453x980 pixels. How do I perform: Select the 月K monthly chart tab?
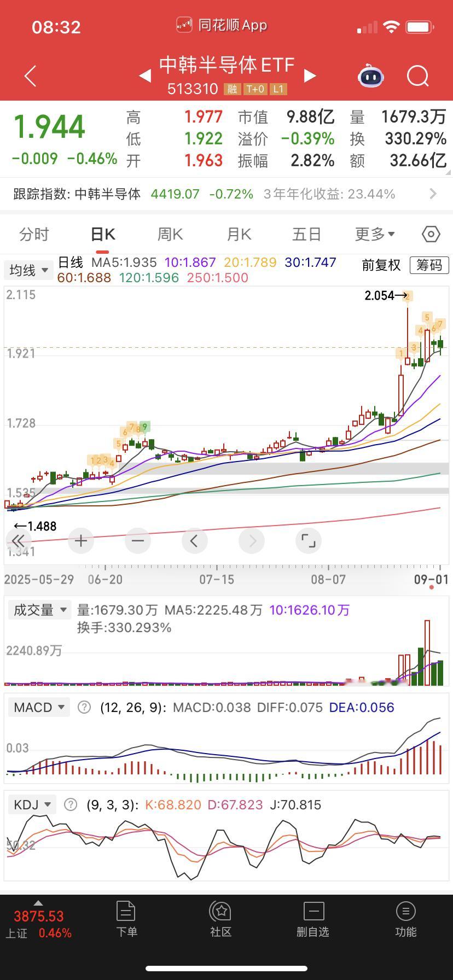point(239,234)
